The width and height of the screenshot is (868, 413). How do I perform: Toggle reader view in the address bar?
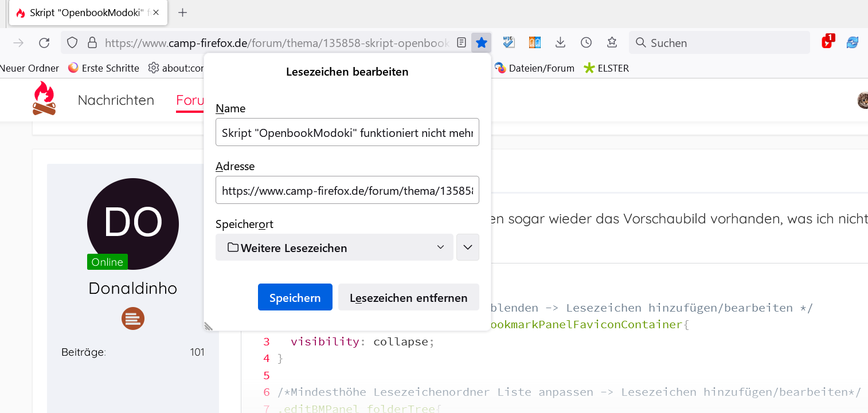[x=461, y=43]
